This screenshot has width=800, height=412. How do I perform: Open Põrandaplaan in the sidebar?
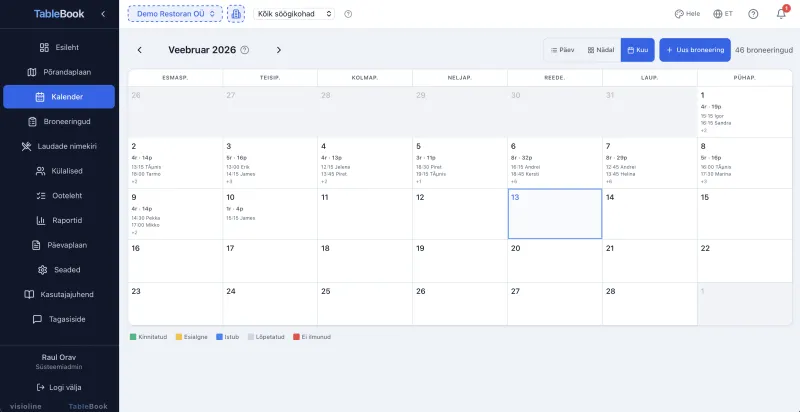(59, 72)
